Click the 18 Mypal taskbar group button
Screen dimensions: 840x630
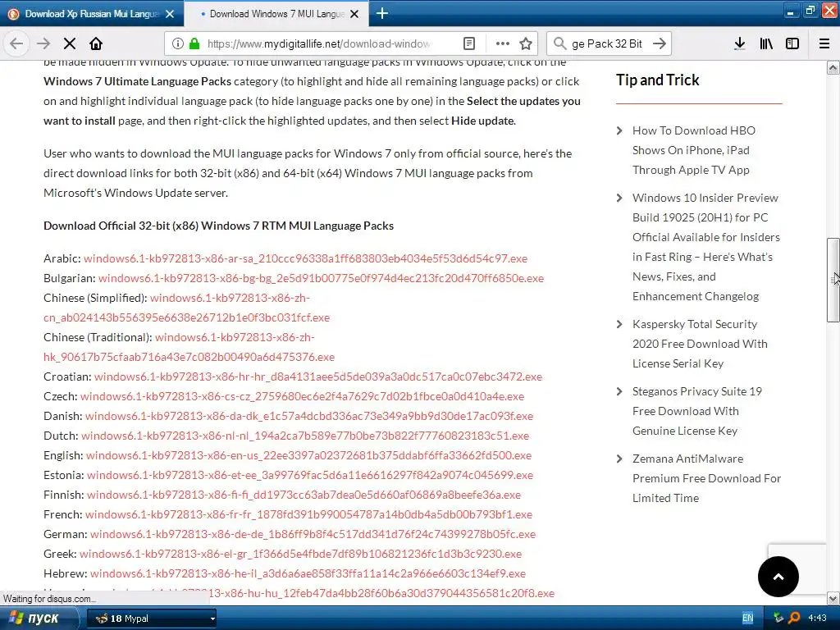pos(152,619)
